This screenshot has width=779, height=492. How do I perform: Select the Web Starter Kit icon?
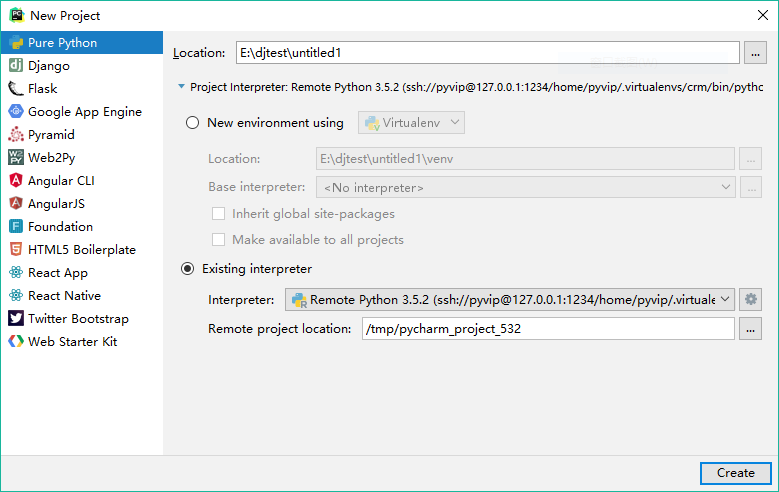tap(16, 341)
